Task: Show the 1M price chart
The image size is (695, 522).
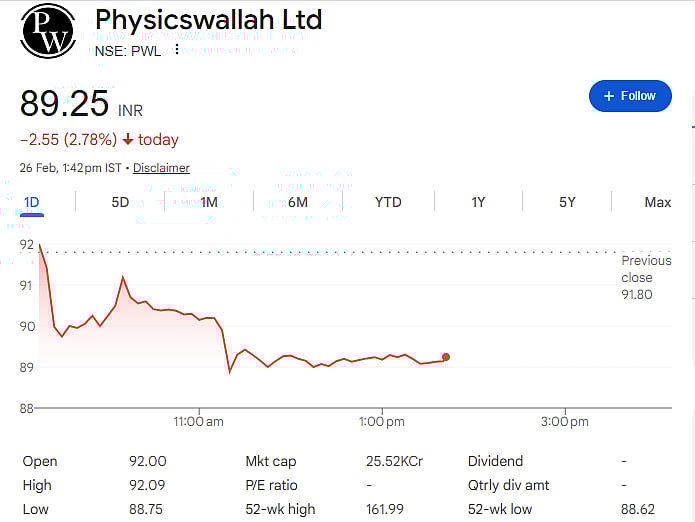Action: click(209, 202)
